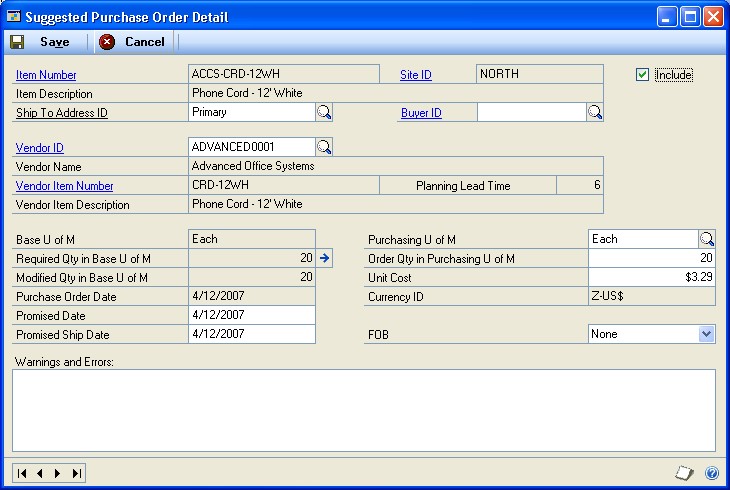Open the Ship To Address ID link
The image size is (730, 490).
click(x=62, y=113)
